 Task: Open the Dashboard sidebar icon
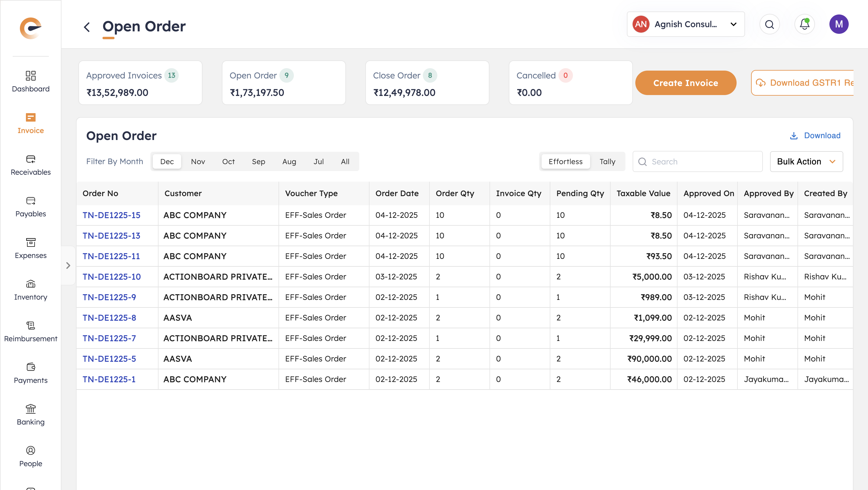coord(30,81)
